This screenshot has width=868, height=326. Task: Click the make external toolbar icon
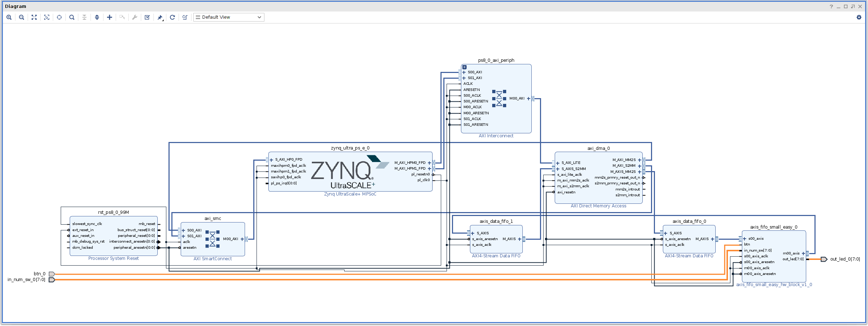tap(122, 17)
